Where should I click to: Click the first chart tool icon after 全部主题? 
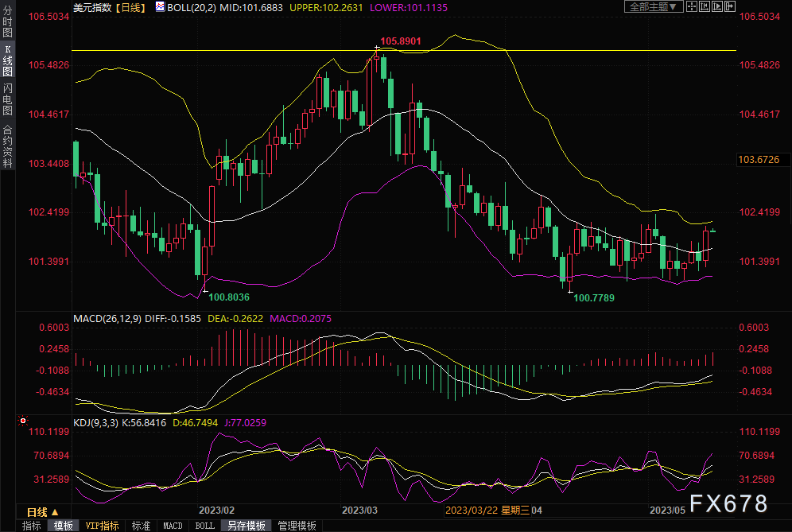coord(693,7)
